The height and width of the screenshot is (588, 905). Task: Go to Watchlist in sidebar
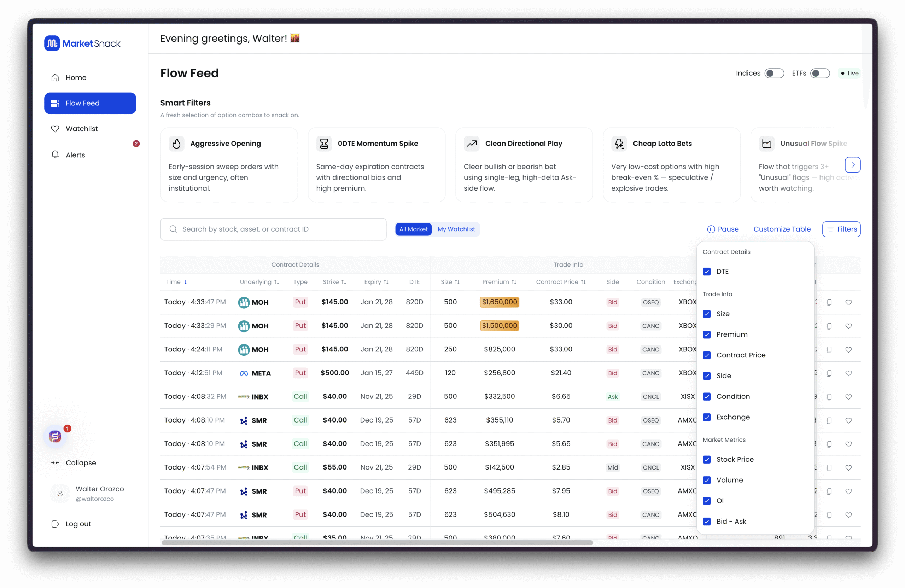(81, 129)
